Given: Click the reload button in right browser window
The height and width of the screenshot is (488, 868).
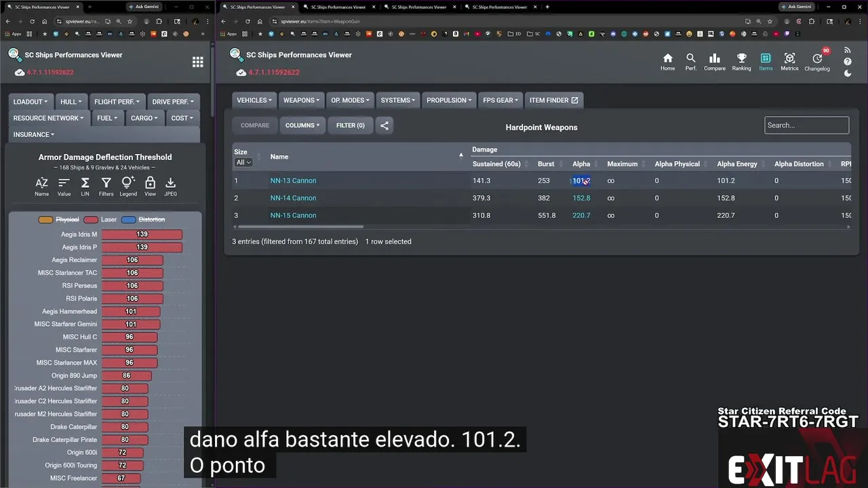Looking at the screenshot, I should pyautogui.click(x=248, y=22).
